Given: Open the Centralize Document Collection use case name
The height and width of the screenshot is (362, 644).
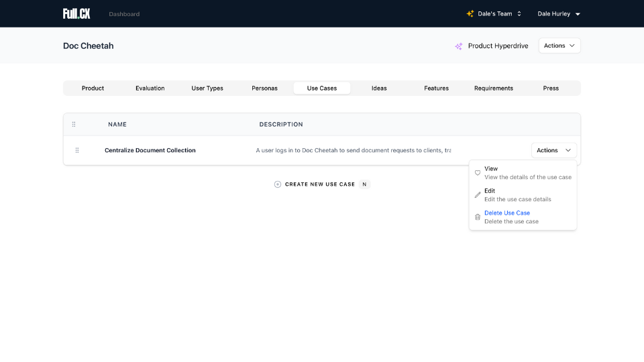Looking at the screenshot, I should pyautogui.click(x=150, y=150).
